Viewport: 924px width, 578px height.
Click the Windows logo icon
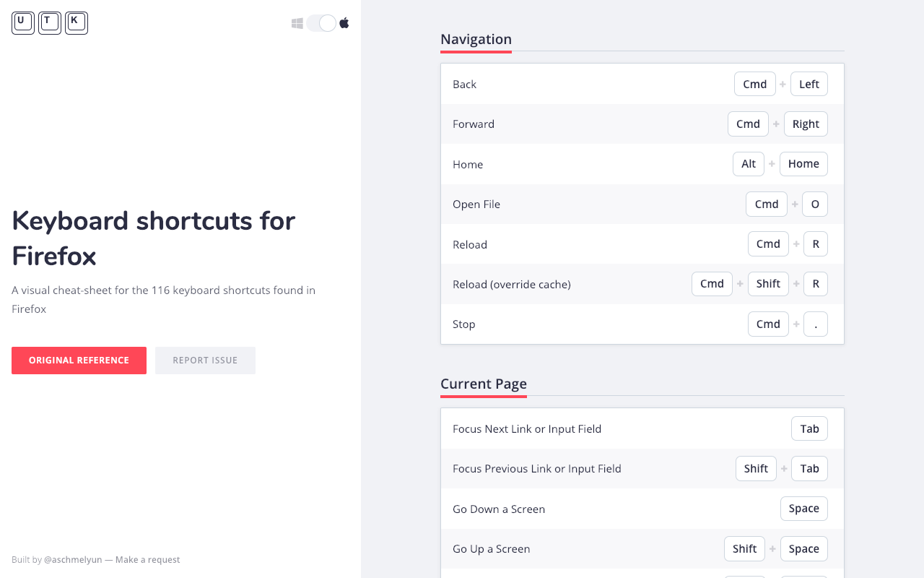pyautogui.click(x=297, y=23)
